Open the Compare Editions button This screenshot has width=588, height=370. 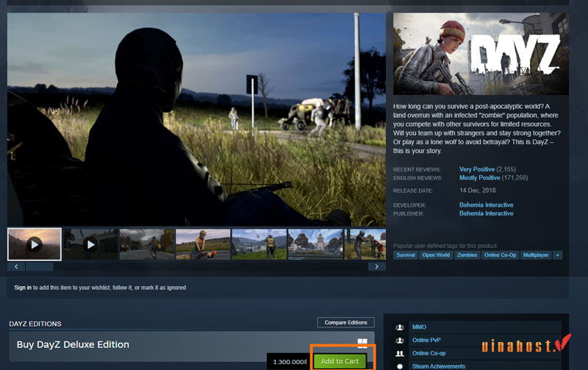click(x=345, y=322)
